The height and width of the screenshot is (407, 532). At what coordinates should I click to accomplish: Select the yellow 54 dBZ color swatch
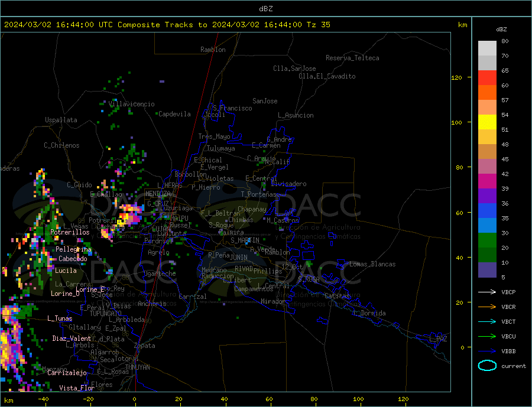pos(487,122)
